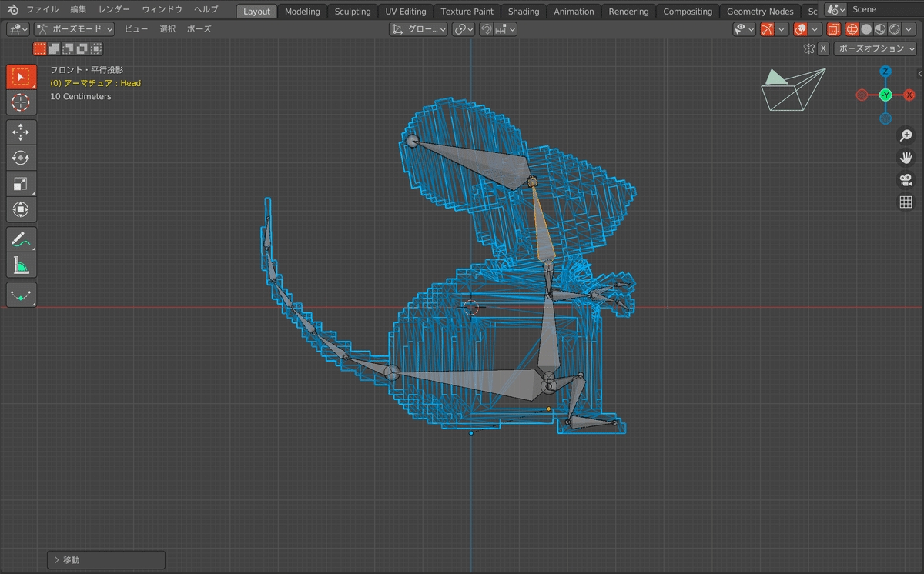924x574 pixels.
Task: Select the Breakdowner pose tool
Action: (x=21, y=295)
